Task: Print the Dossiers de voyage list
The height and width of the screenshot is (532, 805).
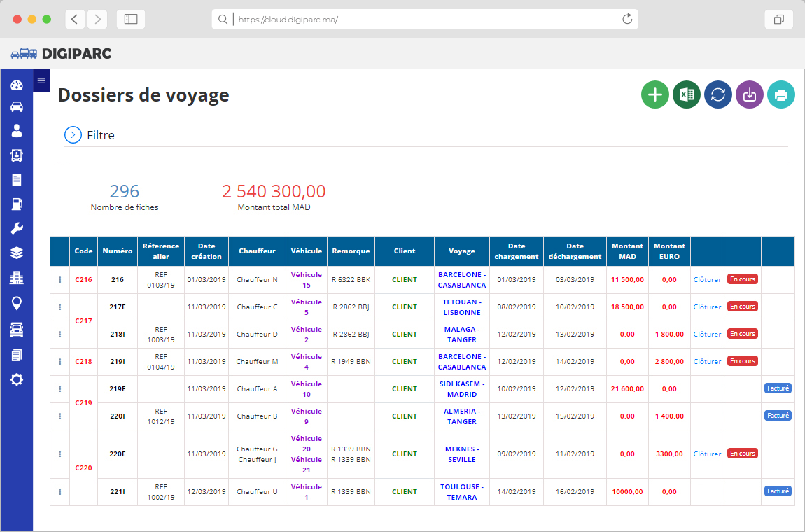Action: pos(781,94)
